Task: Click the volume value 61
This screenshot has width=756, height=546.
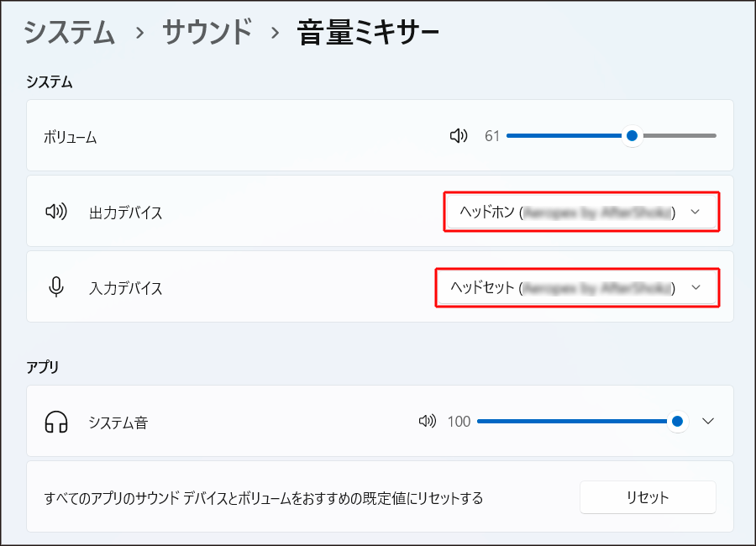Action: coord(492,136)
